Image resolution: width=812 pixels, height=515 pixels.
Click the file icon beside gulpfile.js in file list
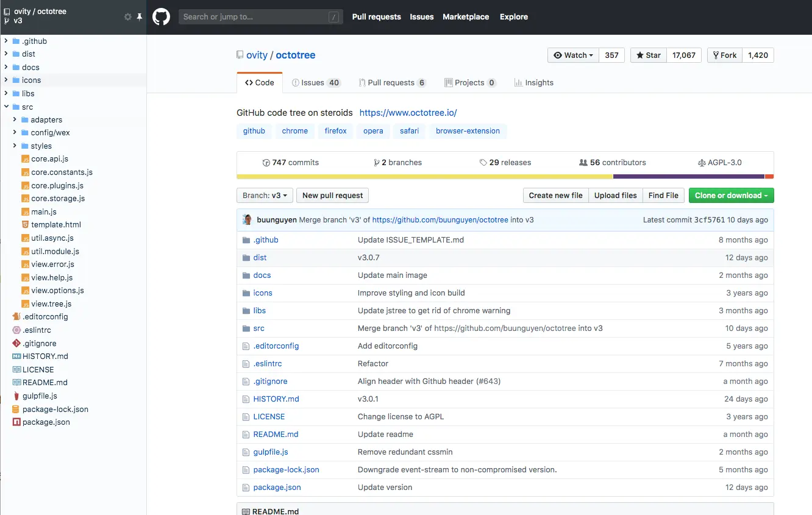coord(247,452)
